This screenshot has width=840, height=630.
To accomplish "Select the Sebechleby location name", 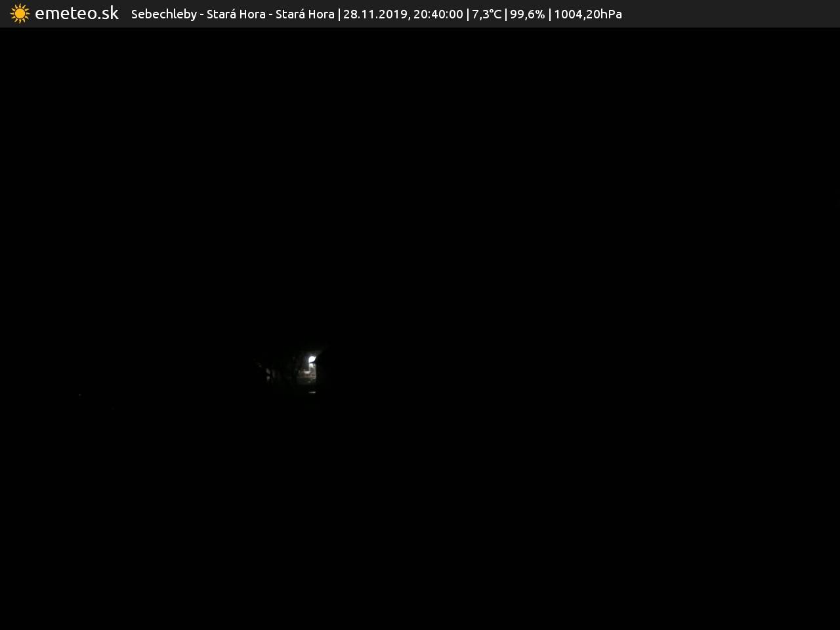I will [x=163, y=14].
